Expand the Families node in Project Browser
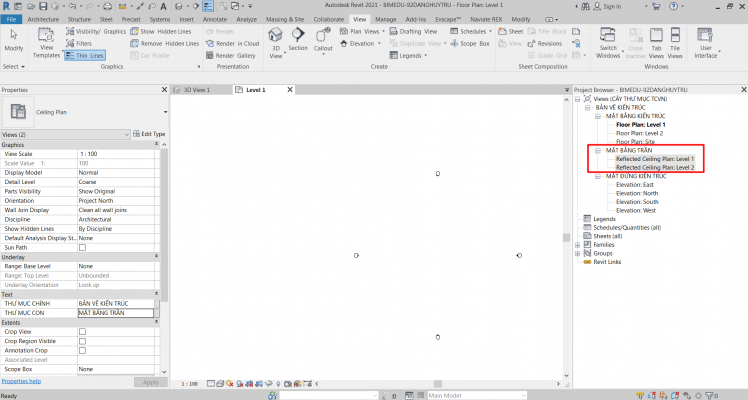Screen dimensions: 748x400 (578, 244)
